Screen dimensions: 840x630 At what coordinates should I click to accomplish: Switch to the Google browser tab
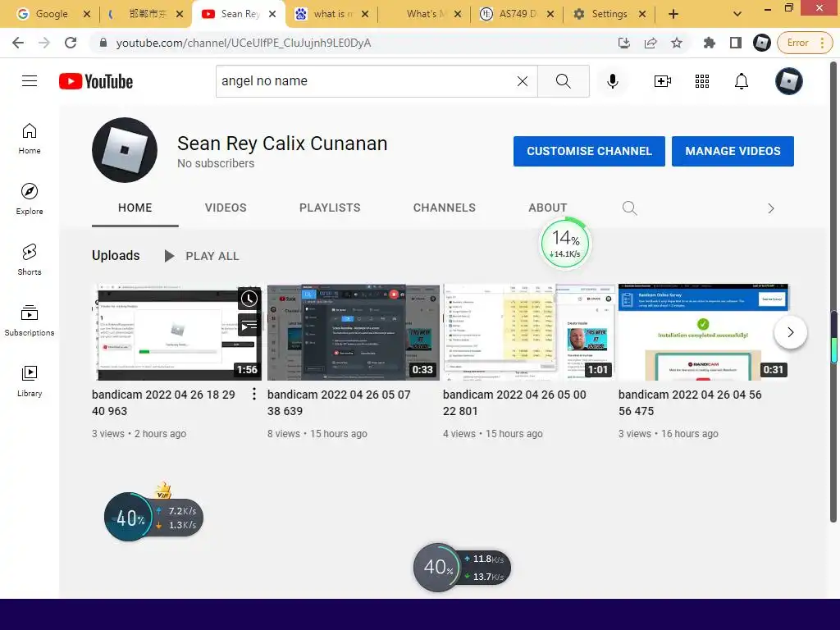pos(51,14)
